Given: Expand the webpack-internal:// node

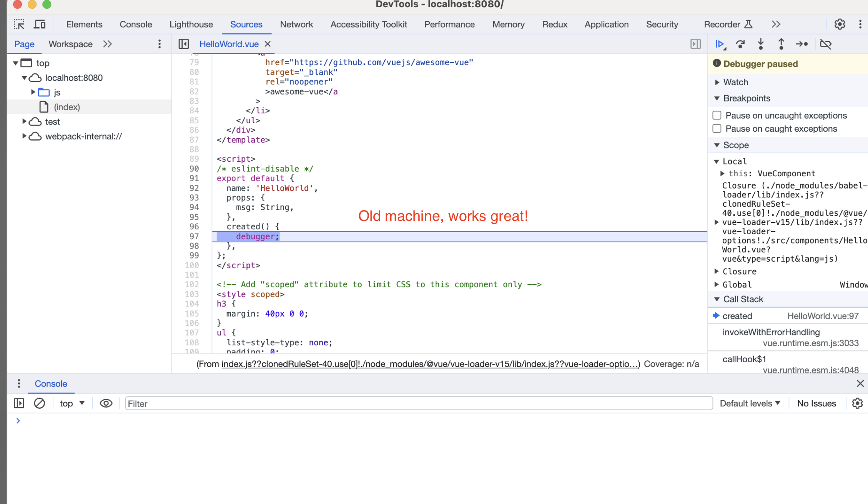Looking at the screenshot, I should [24, 136].
